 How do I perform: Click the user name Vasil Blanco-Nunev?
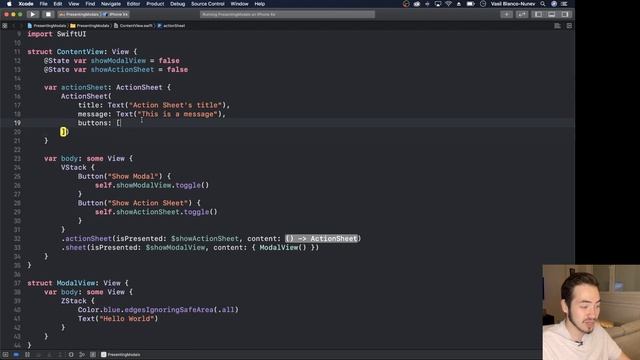click(513, 4)
